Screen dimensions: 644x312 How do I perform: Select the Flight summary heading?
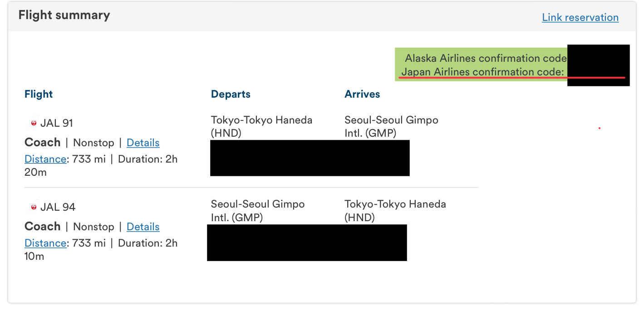[64, 15]
